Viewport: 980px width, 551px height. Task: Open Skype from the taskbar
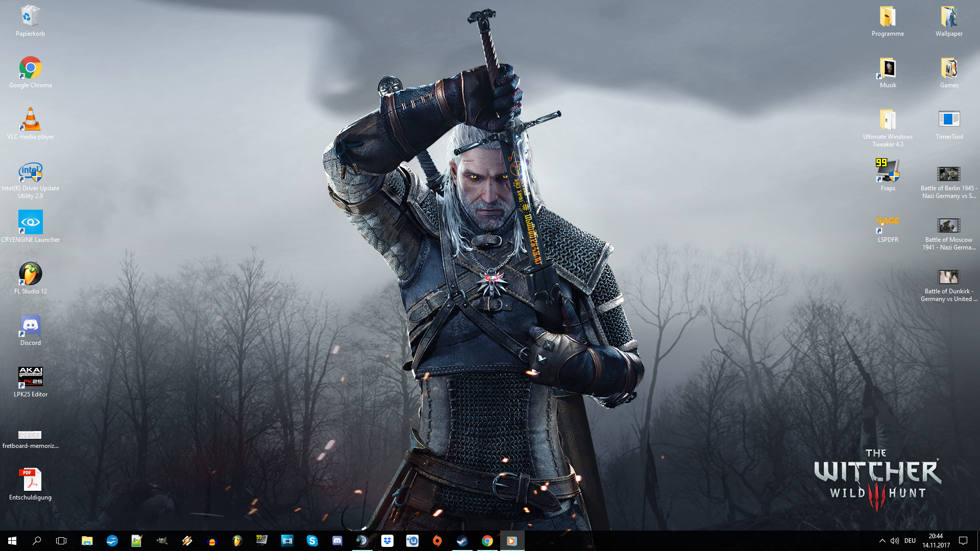tap(312, 541)
